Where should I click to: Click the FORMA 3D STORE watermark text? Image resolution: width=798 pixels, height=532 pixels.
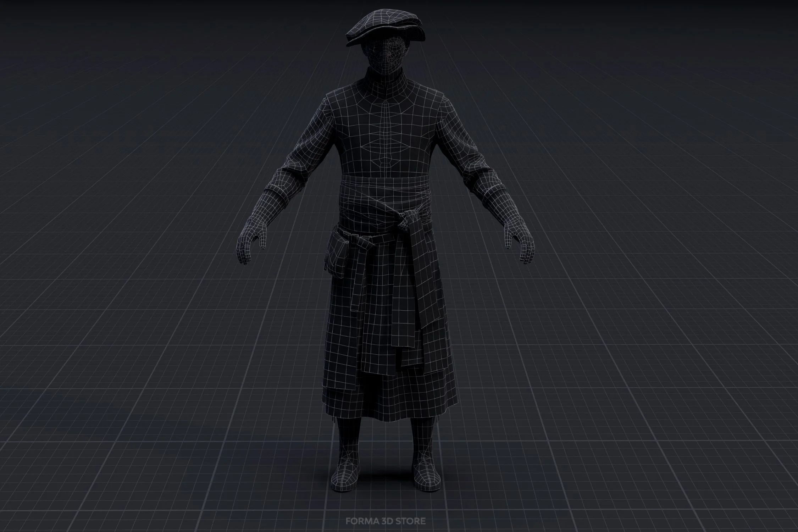click(386, 521)
